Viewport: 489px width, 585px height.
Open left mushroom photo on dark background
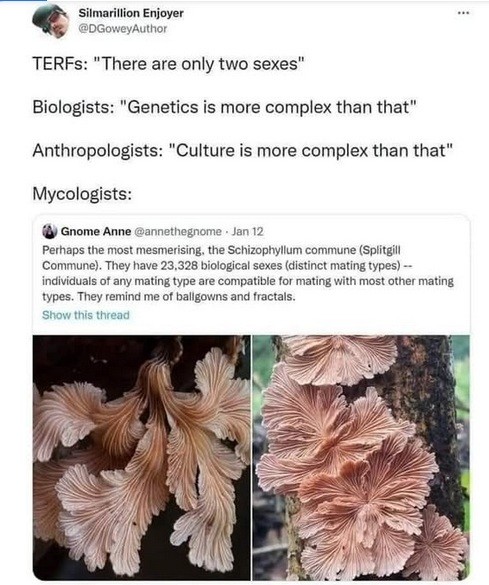coord(142,457)
